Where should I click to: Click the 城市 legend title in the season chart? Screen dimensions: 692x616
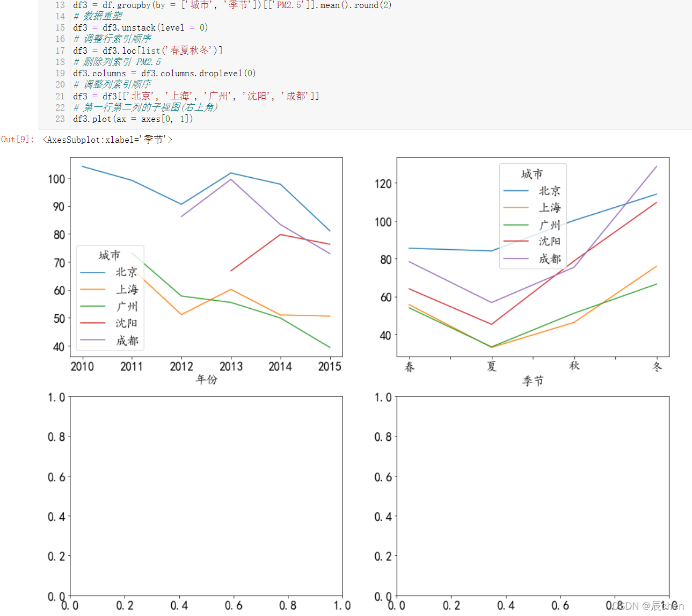point(532,174)
